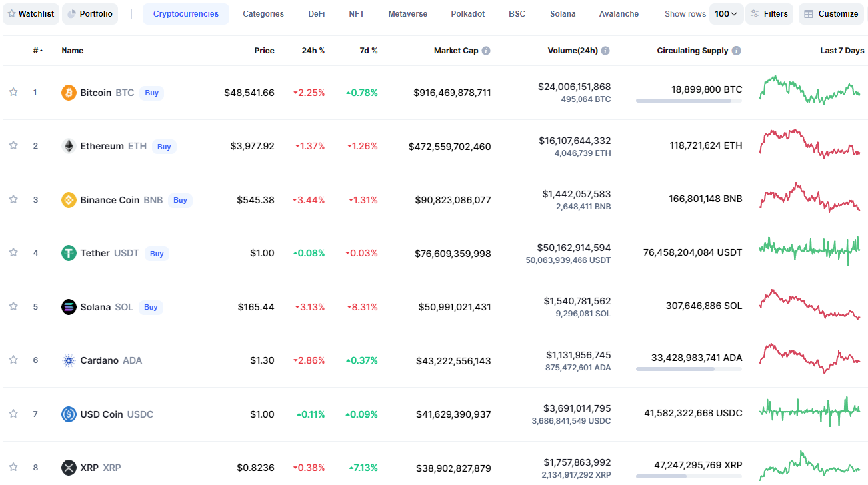The height and width of the screenshot is (485, 868).
Task: Click Buy next to Solana SOL
Action: pos(151,307)
